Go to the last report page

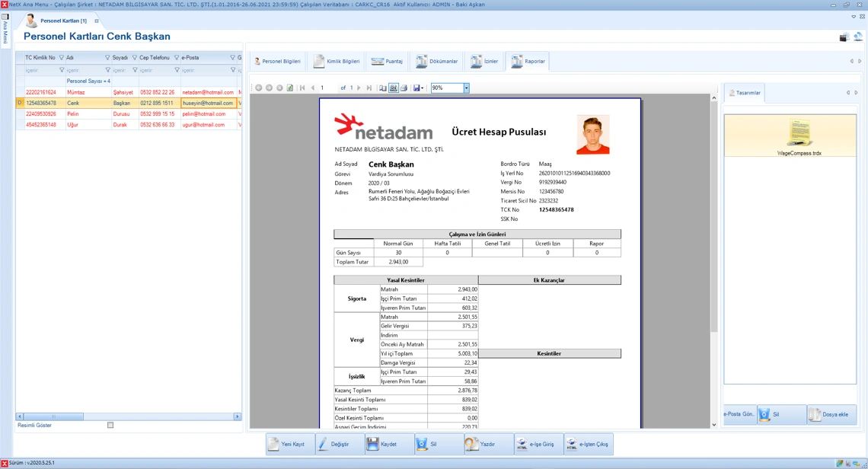369,88
